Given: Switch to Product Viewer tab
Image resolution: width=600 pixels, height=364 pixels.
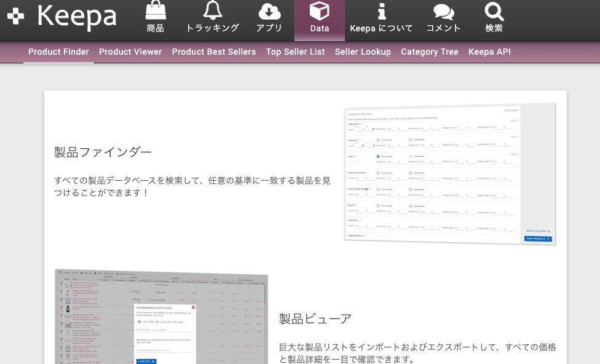Looking at the screenshot, I should point(130,52).
